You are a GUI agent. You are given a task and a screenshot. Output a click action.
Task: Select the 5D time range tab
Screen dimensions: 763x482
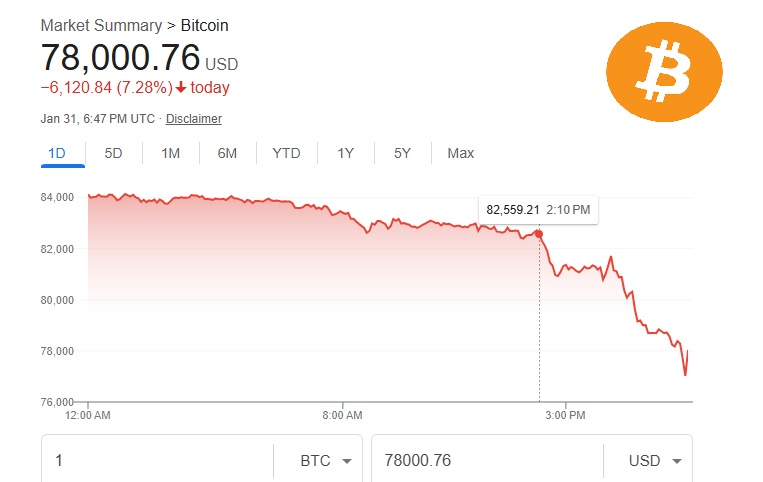click(x=113, y=153)
